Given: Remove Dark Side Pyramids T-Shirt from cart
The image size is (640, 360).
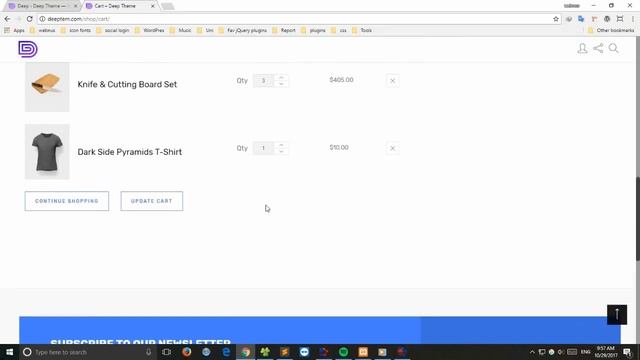Looking at the screenshot, I should click(x=393, y=148).
